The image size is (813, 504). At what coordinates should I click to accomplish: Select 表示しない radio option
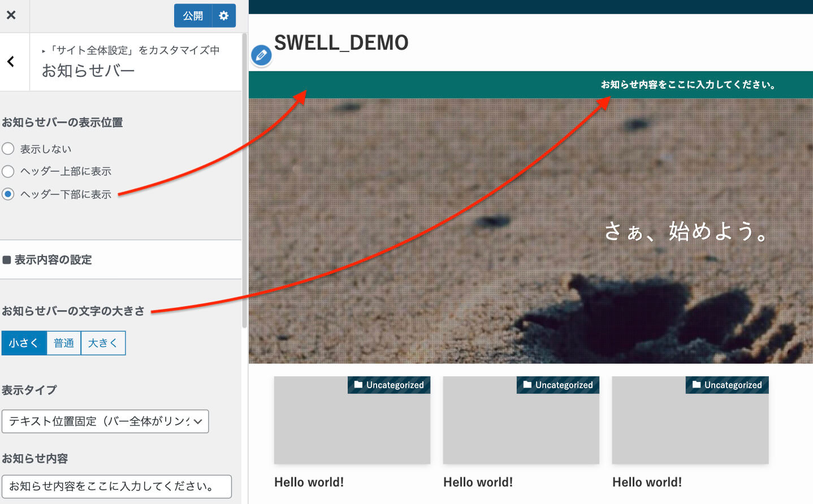(8, 148)
